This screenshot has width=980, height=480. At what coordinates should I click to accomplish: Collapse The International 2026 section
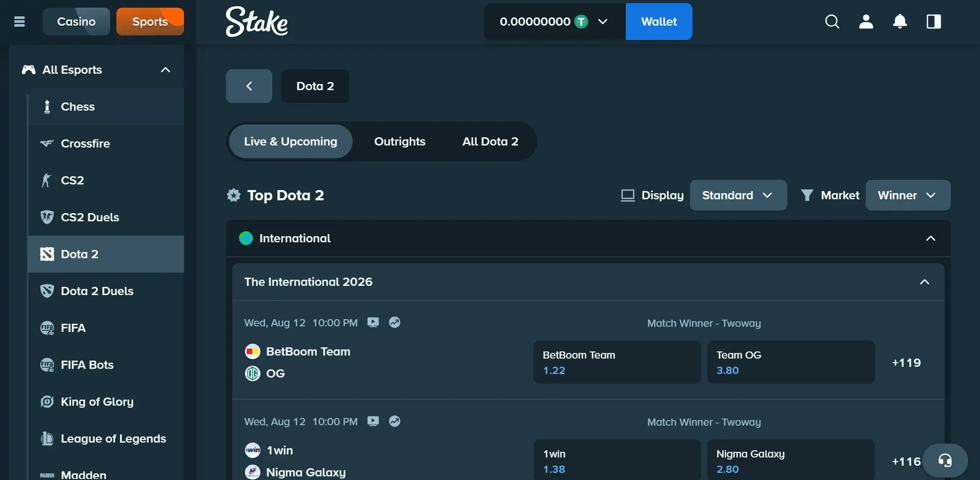click(x=925, y=282)
